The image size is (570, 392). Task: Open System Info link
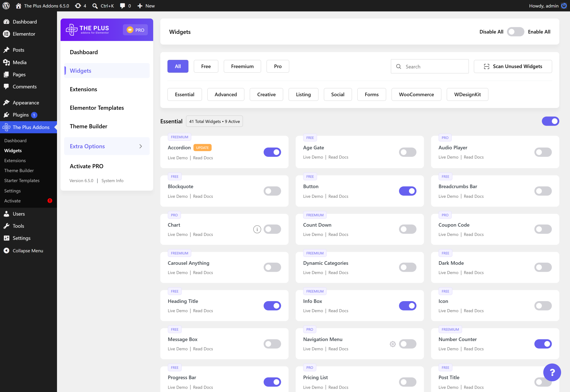tap(112, 181)
